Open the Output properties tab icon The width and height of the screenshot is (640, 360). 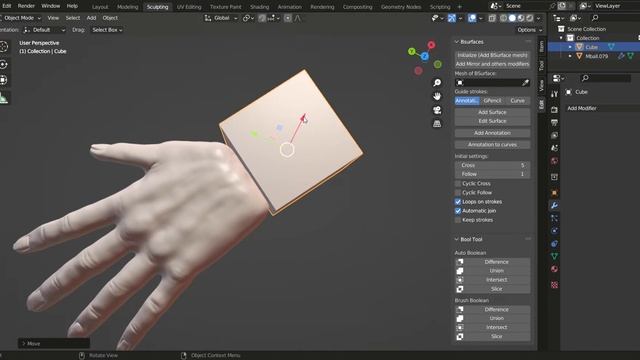click(x=554, y=122)
